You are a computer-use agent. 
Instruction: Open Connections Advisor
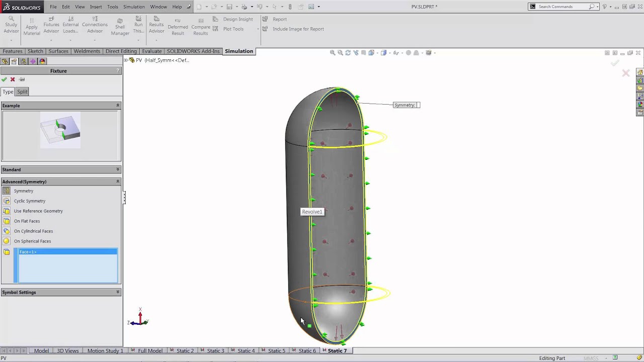pos(95,25)
